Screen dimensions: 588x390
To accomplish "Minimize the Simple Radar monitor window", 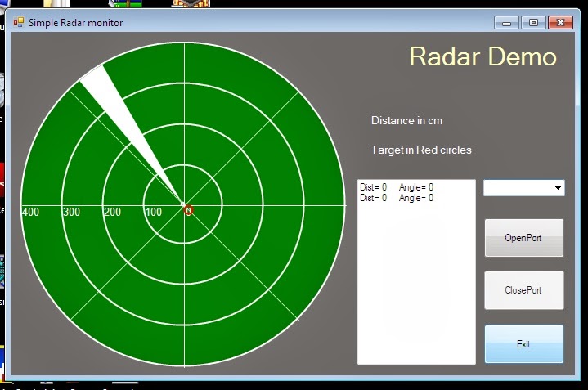I will (506, 23).
